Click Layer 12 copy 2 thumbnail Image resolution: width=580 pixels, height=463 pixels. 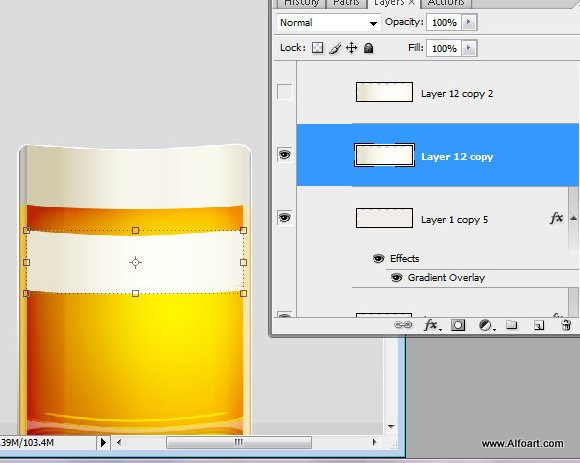(x=384, y=92)
